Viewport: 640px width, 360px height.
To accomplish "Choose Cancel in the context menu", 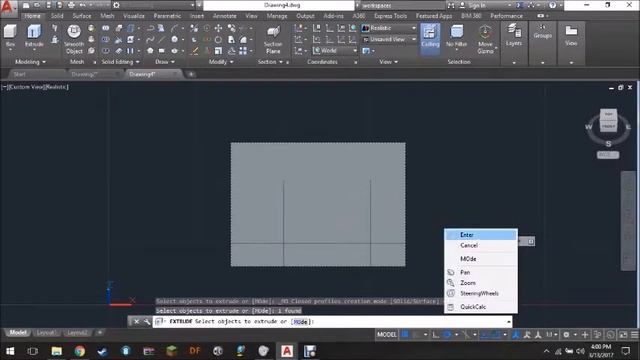I will (481, 245).
